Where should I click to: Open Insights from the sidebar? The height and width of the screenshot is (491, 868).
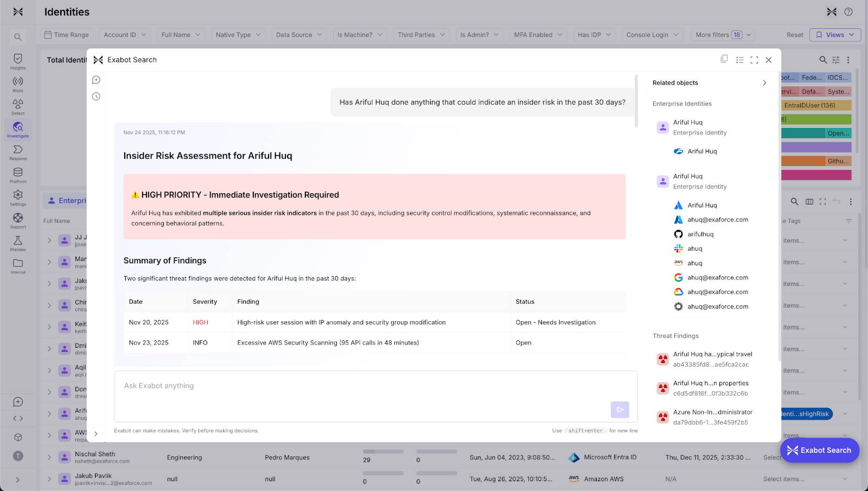click(18, 60)
